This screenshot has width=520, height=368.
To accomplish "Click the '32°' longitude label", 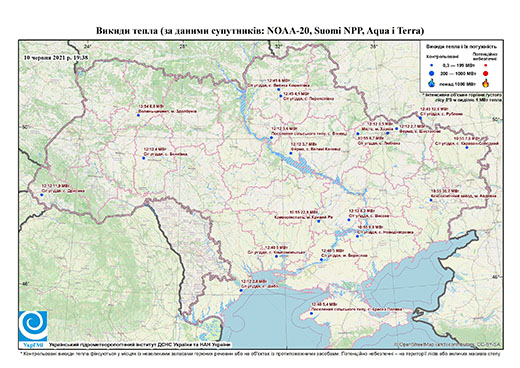I will (278, 46).
